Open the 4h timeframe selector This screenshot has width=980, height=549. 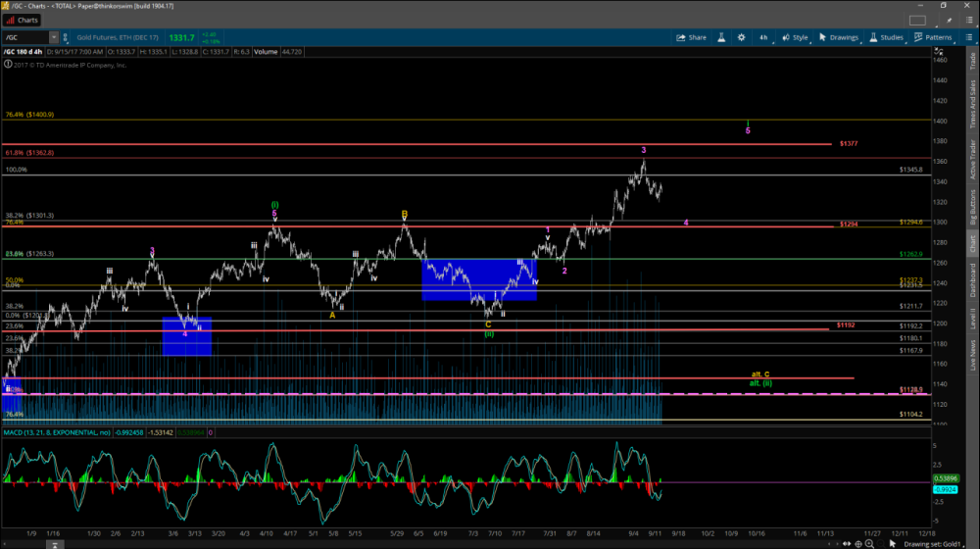point(762,37)
